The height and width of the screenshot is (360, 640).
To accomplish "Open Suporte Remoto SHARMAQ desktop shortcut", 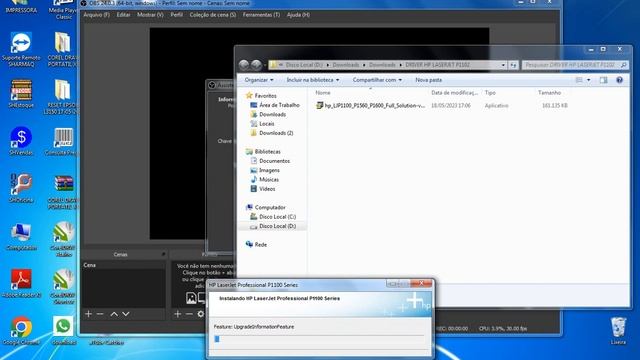I will tap(21, 49).
